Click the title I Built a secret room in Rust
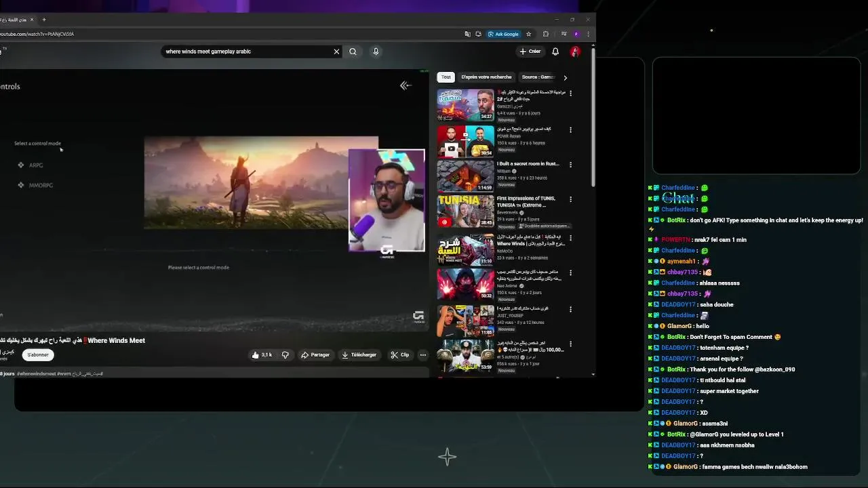Viewport: 868px width, 488px height. [x=528, y=164]
